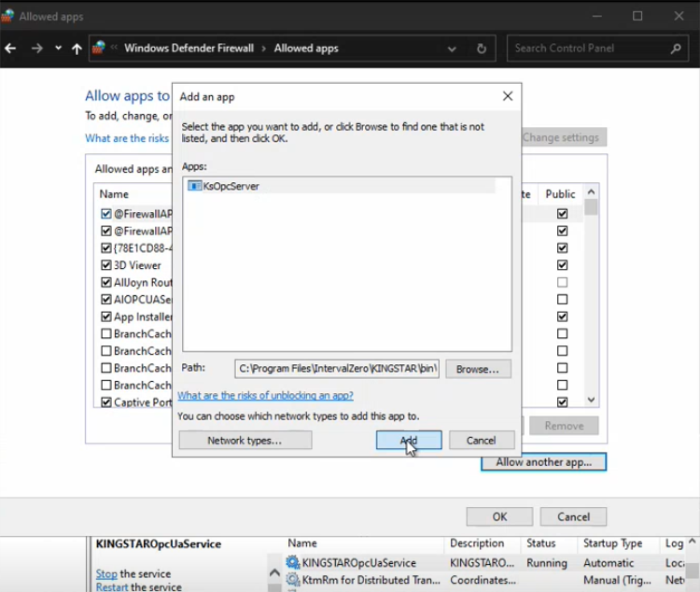Maximize the Allowed apps window

point(637,16)
